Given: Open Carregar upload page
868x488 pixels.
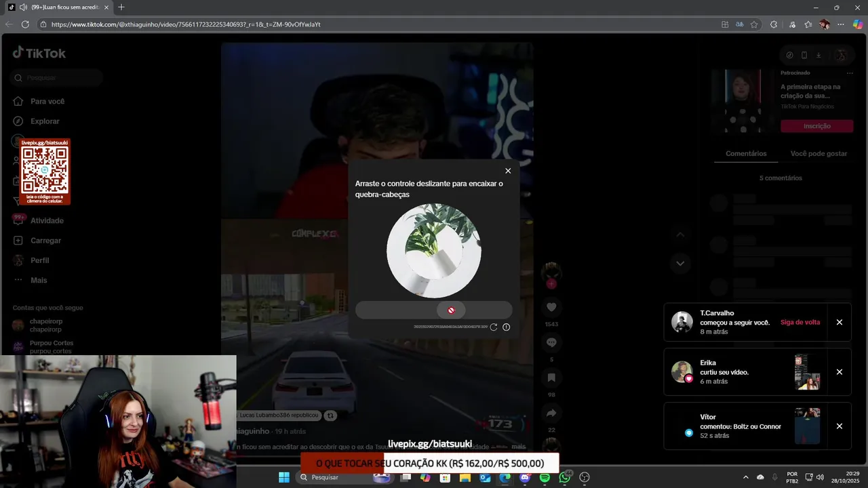Looking at the screenshot, I should click(x=38, y=241).
